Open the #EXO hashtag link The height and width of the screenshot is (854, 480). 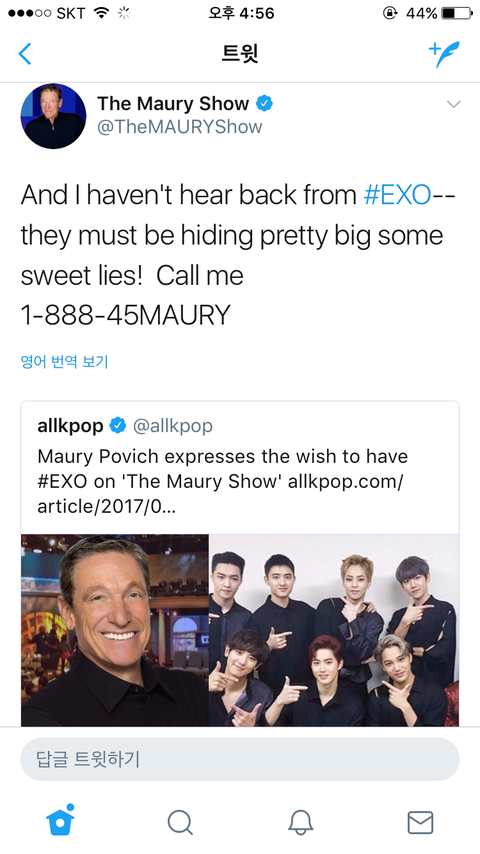[x=397, y=196]
